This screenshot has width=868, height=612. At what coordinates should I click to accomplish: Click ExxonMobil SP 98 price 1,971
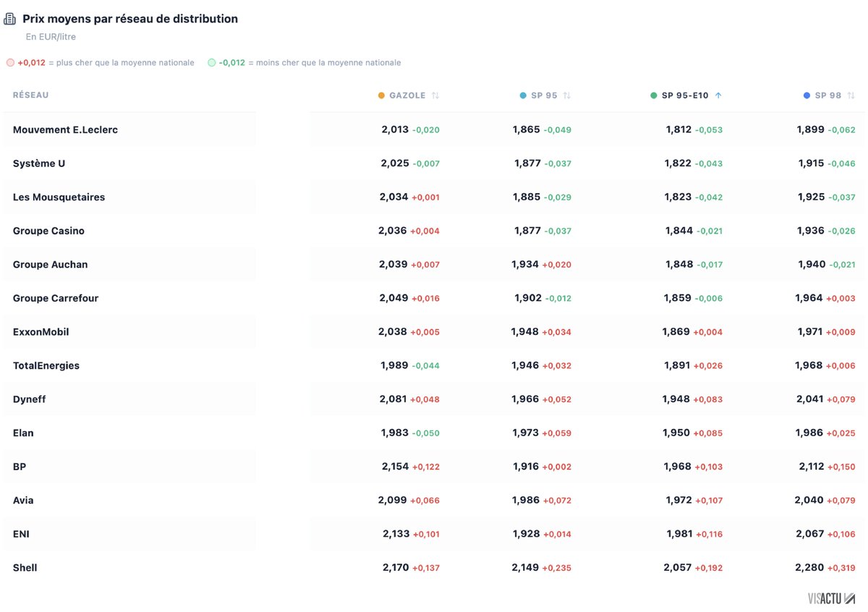[810, 332]
